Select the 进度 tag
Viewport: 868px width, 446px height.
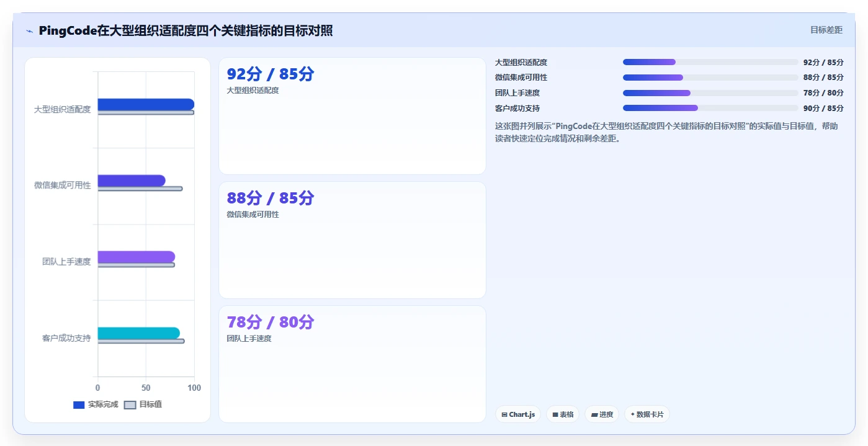click(x=602, y=414)
